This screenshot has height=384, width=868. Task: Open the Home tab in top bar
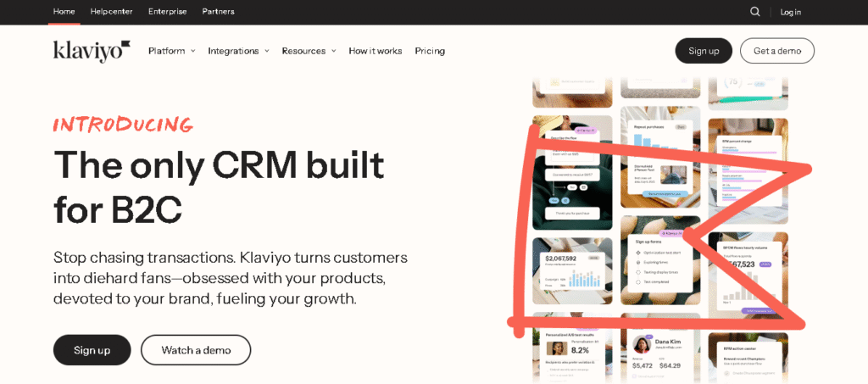click(x=64, y=12)
